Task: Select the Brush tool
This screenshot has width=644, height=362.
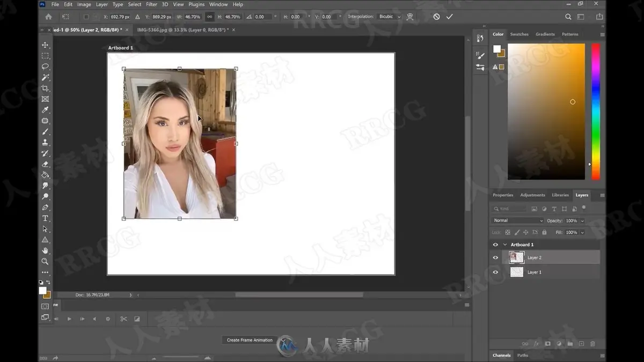Action: [45, 131]
